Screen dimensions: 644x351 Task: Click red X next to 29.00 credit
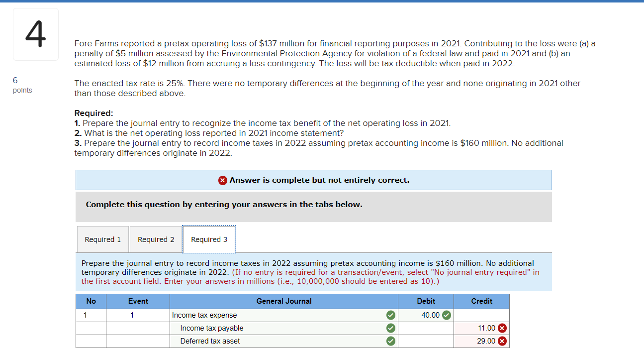pos(502,341)
